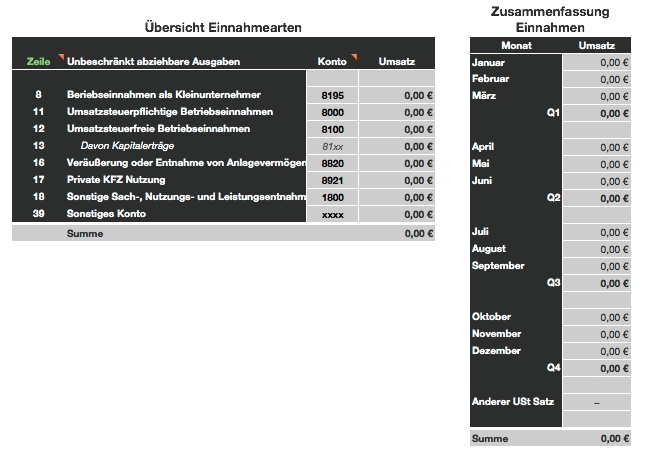This screenshot has width=659, height=454.
Task: Click the Monat column header
Action: click(x=516, y=46)
